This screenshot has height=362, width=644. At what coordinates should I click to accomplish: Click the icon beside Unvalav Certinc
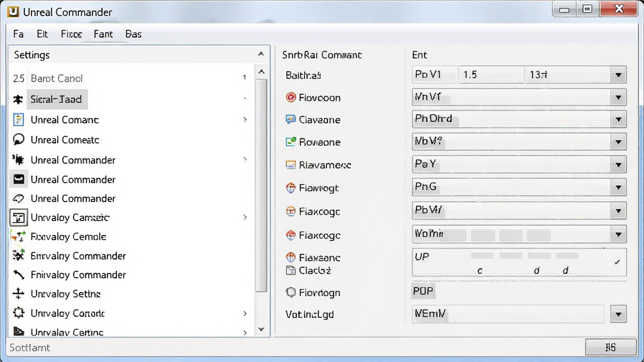click(x=18, y=331)
